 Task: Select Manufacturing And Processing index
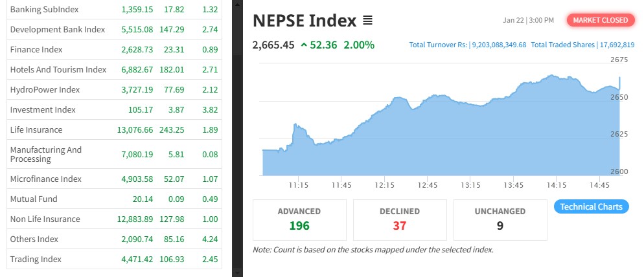46,154
